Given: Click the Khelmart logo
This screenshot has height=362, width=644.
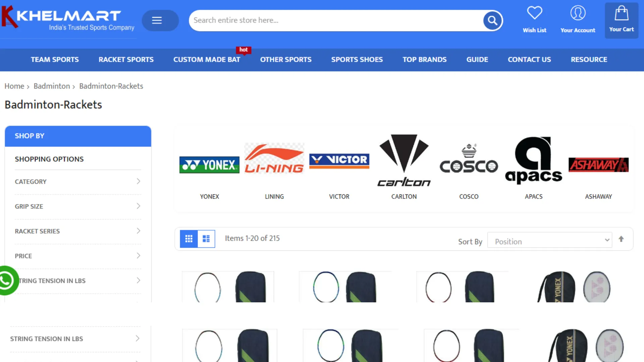Looking at the screenshot, I should [68, 18].
